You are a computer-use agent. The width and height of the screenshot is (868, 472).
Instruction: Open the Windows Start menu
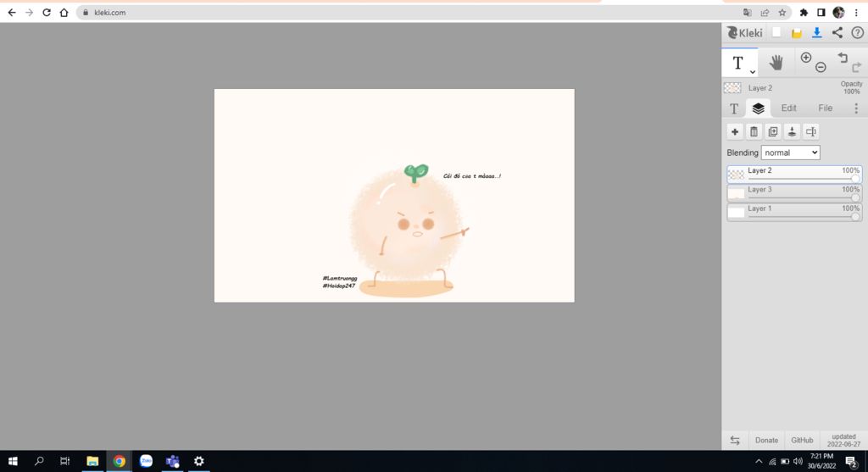point(13,461)
